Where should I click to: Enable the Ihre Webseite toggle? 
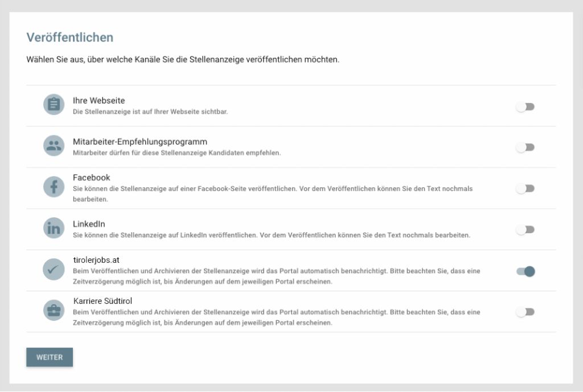click(525, 107)
